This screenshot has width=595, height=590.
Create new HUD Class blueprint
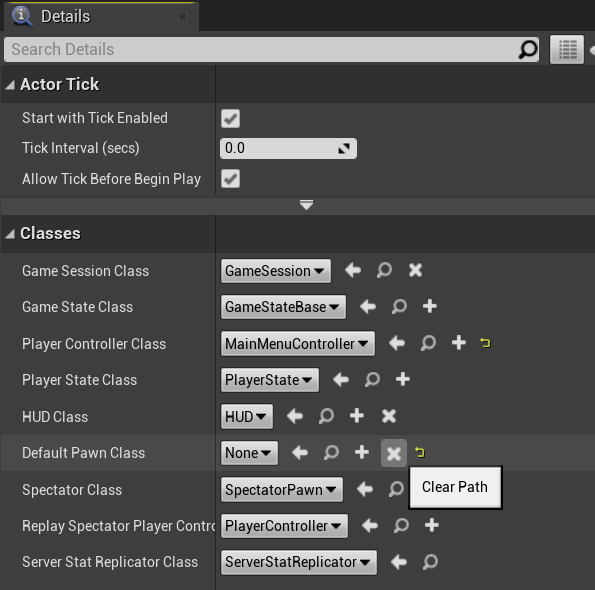click(357, 416)
